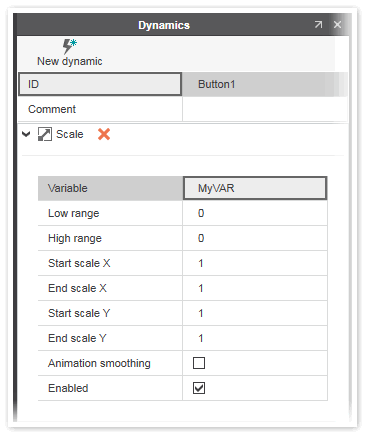Select the ID property row label

(x=100, y=84)
